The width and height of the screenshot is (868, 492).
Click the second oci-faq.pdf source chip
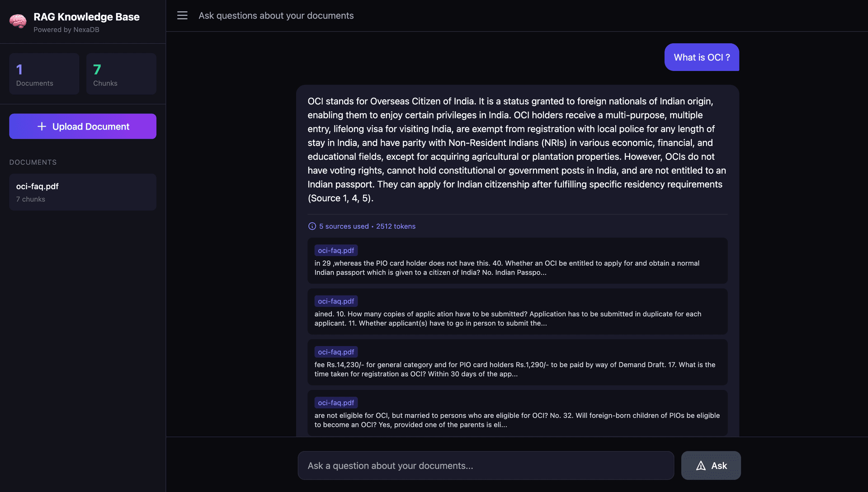335,301
